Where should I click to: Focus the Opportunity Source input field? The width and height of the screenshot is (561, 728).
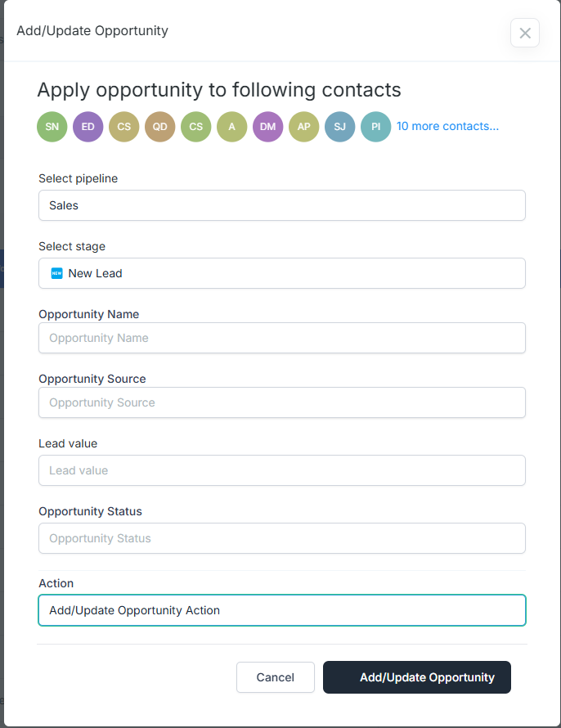pyautogui.click(x=282, y=402)
